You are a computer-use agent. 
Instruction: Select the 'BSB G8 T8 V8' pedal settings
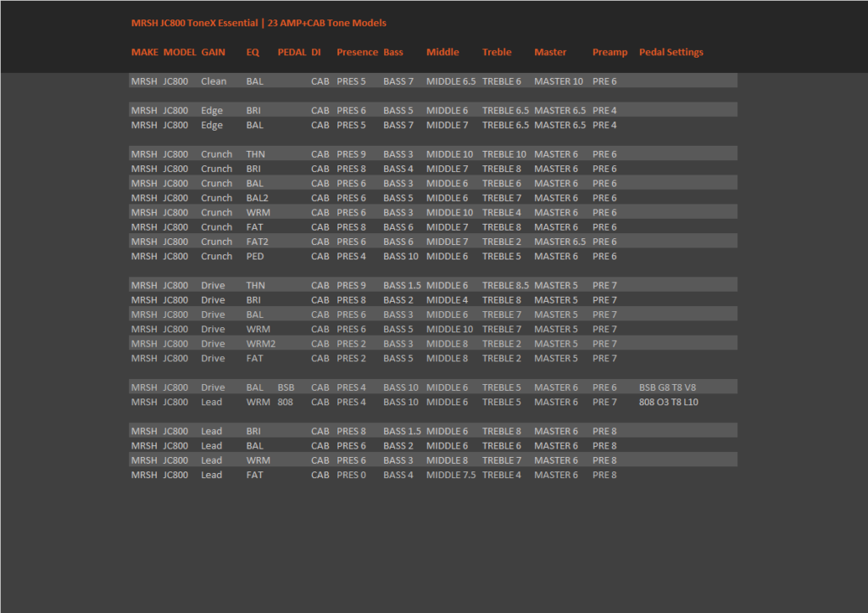click(667, 387)
